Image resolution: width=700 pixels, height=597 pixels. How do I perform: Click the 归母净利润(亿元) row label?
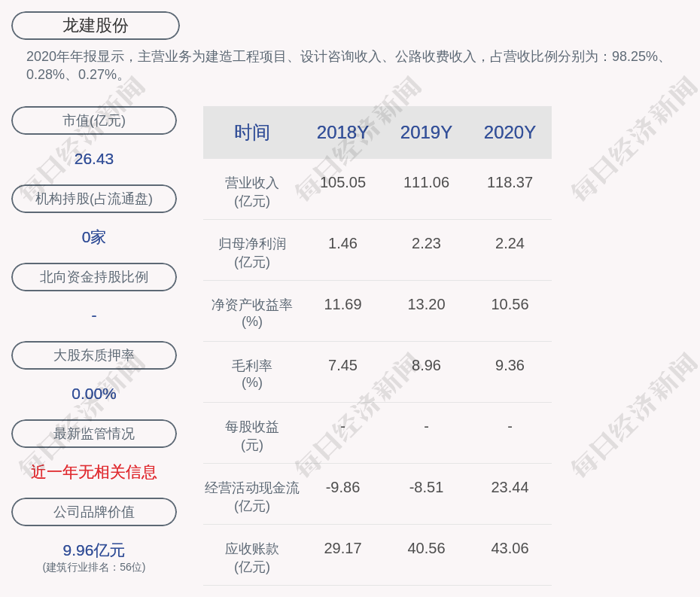pos(252,253)
